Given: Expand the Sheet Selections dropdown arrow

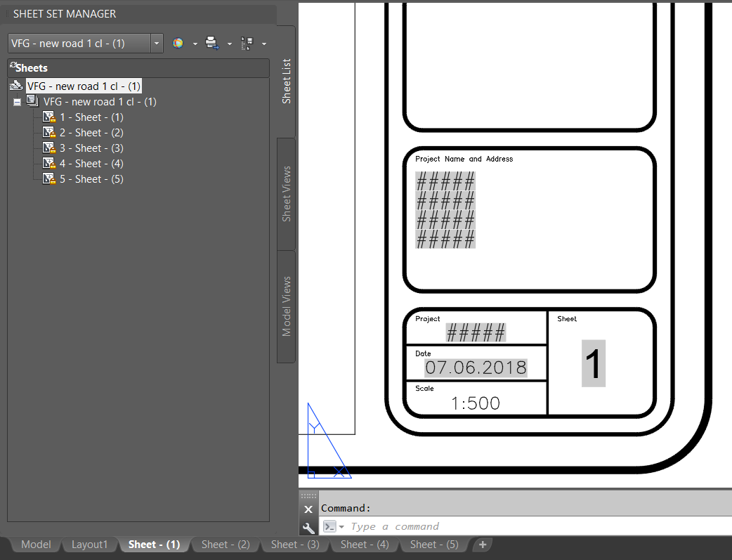Looking at the screenshot, I should click(x=195, y=44).
